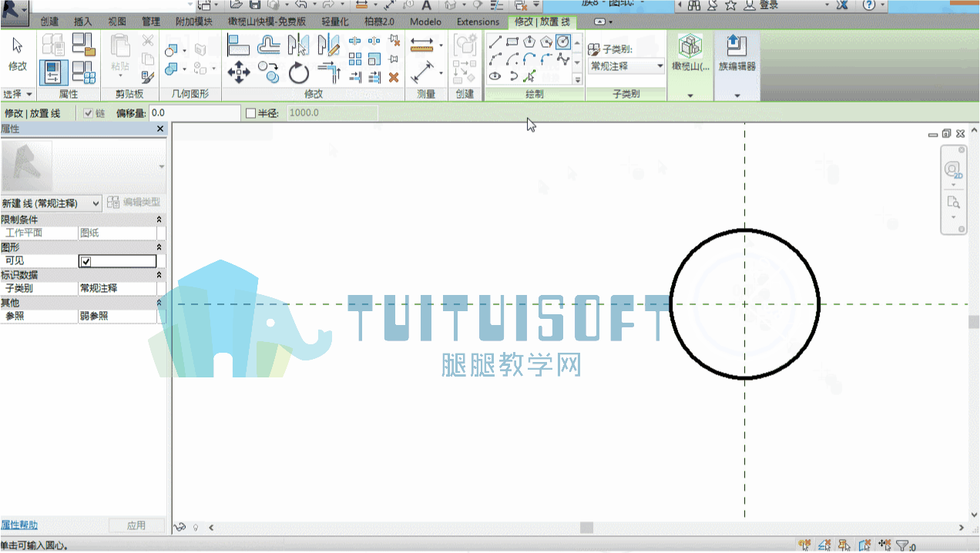Pick the Circle draw tool

pos(563,42)
